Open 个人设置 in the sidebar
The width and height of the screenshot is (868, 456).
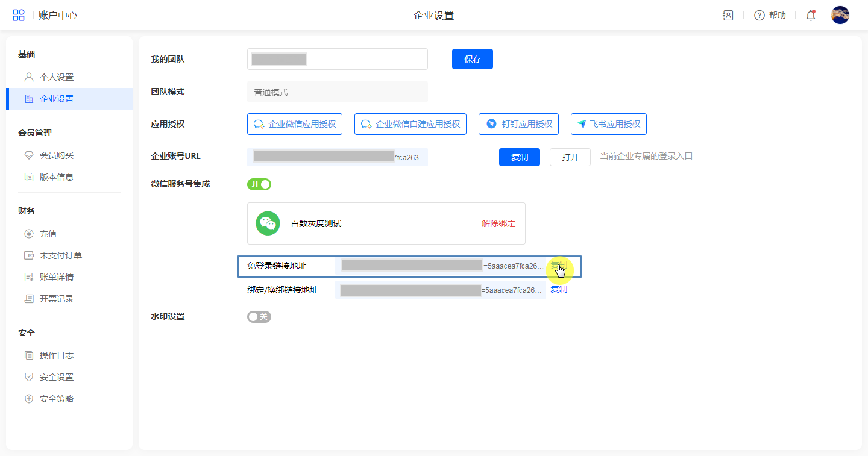click(x=56, y=77)
